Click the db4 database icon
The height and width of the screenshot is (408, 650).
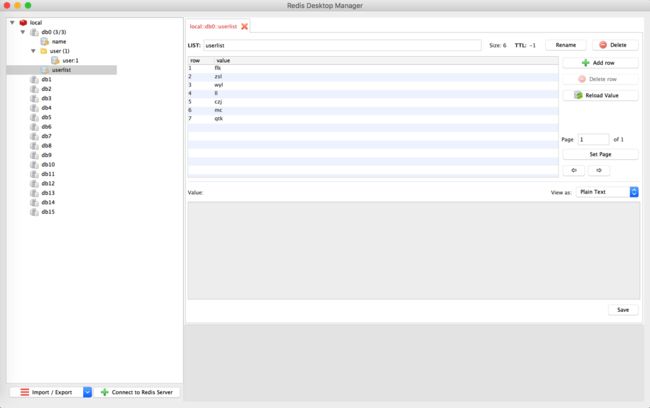pos(34,108)
